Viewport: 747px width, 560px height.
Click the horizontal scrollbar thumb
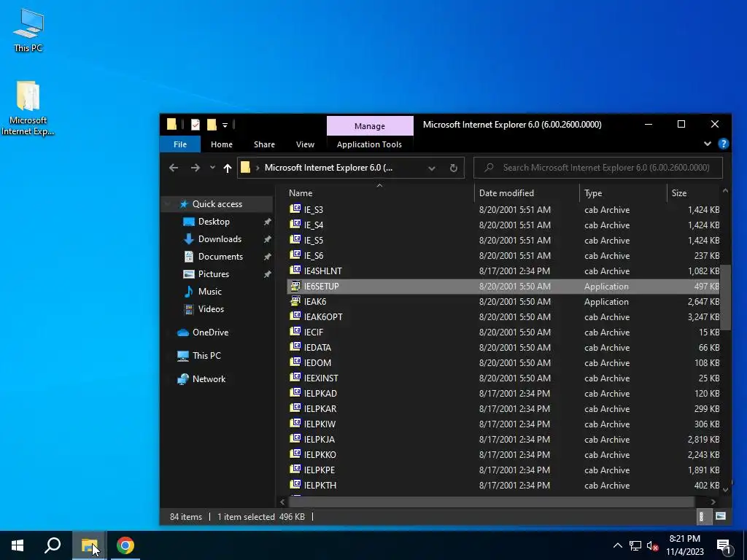pyautogui.click(x=491, y=502)
